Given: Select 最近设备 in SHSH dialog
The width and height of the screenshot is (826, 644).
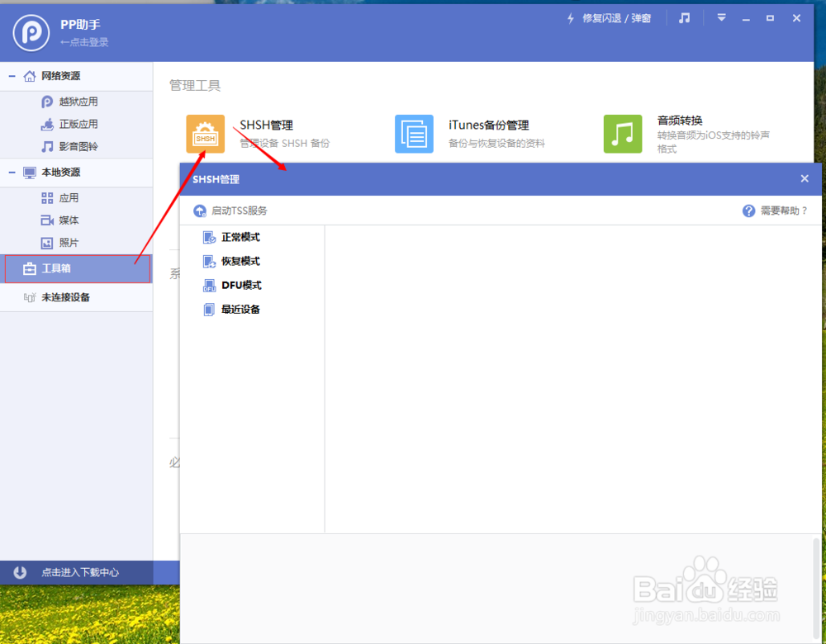Looking at the screenshot, I should (x=240, y=309).
